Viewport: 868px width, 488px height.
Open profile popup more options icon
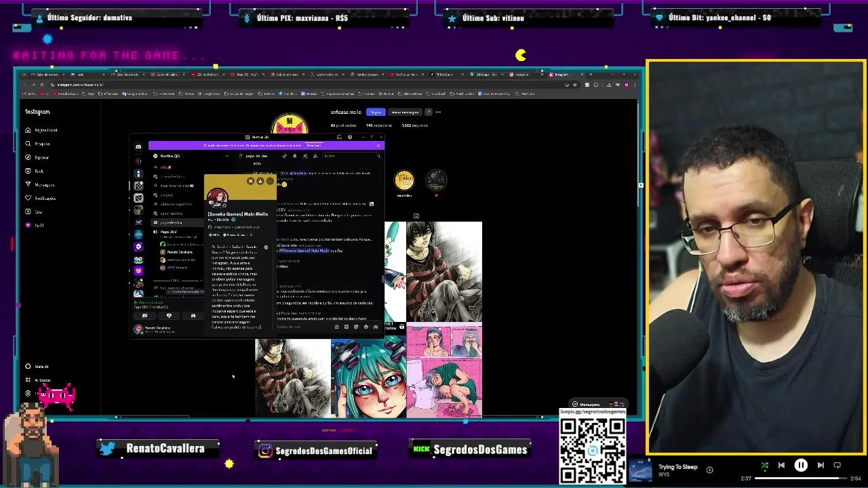tap(270, 181)
